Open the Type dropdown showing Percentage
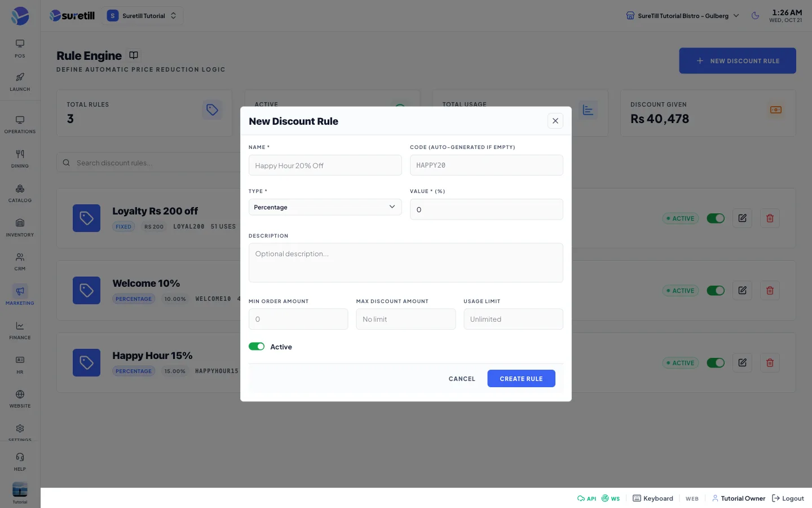 325,207
